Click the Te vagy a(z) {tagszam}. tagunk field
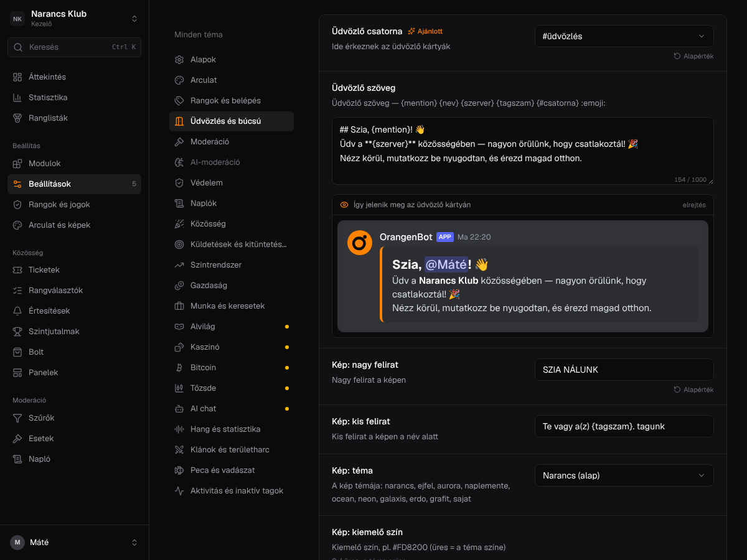Viewport: 747px width, 560px height. (x=624, y=426)
